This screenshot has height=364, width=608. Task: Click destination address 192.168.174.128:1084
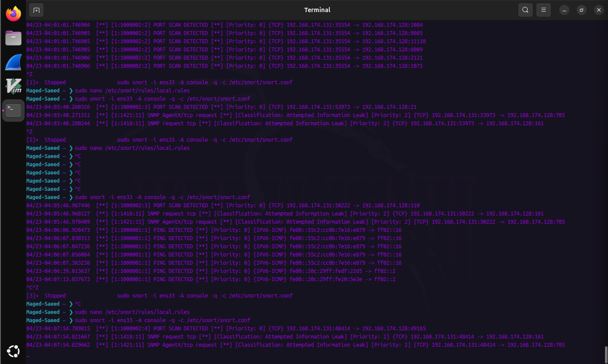coord(392,25)
